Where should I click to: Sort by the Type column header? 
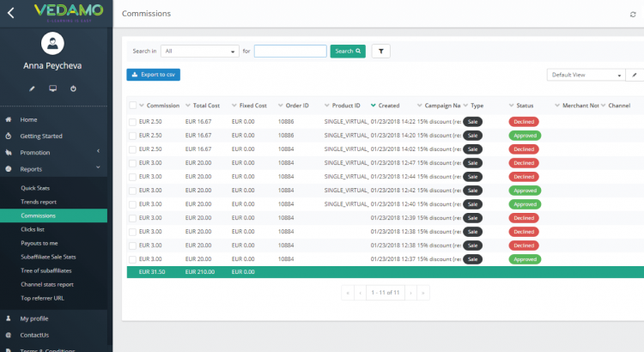pyautogui.click(x=477, y=106)
